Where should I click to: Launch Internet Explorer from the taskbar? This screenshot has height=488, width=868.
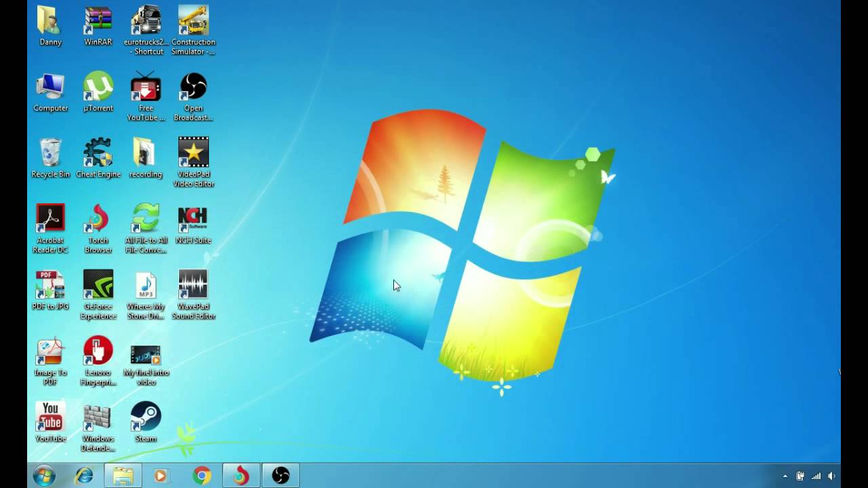click(x=84, y=476)
